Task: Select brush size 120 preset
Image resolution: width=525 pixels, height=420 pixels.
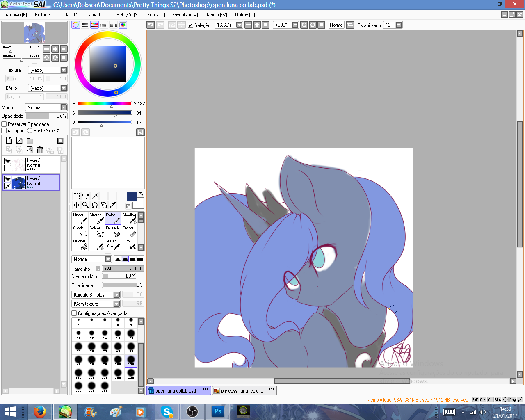Action: 131,361
